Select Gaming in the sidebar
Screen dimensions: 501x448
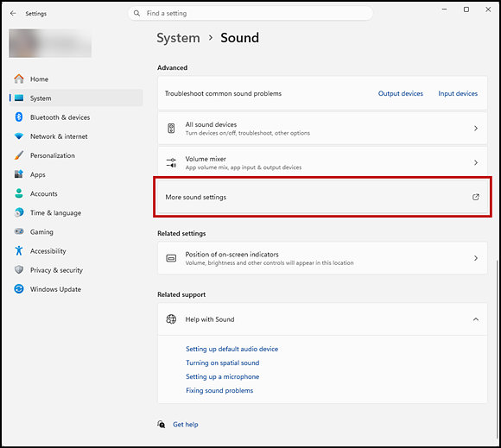point(76,231)
